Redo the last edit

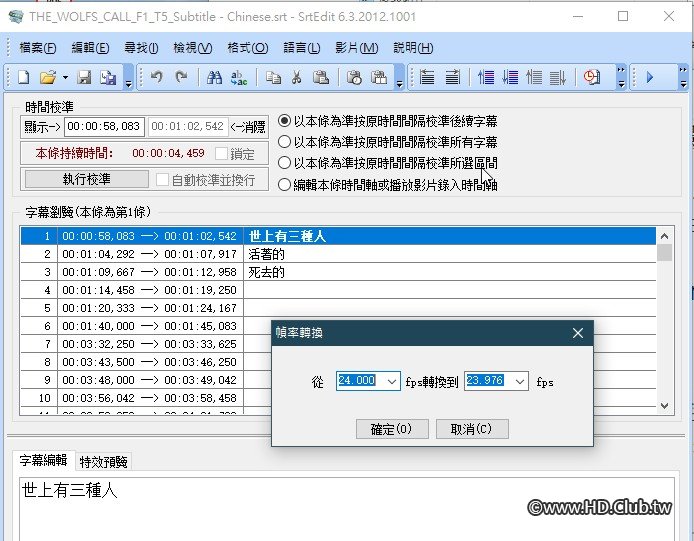(181, 77)
